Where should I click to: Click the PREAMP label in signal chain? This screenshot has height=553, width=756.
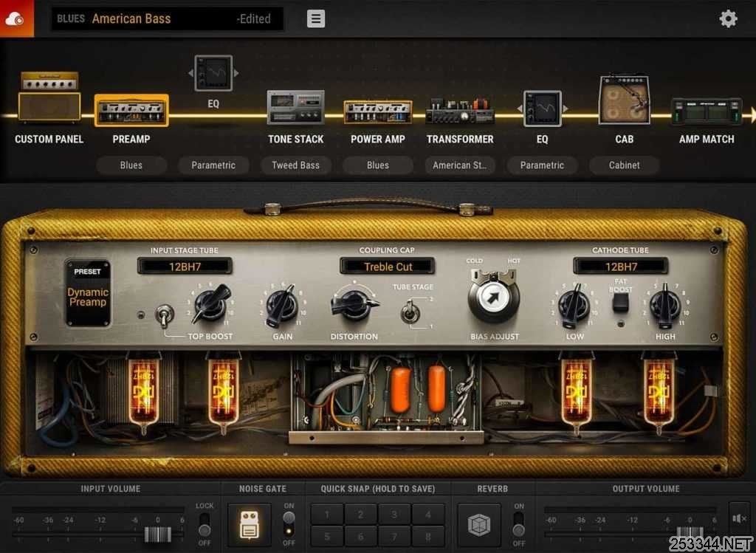pos(131,140)
